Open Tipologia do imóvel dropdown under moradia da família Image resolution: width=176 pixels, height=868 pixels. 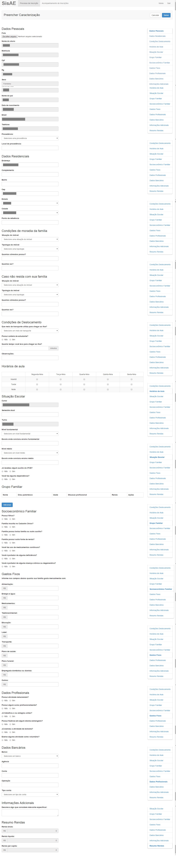30,249
